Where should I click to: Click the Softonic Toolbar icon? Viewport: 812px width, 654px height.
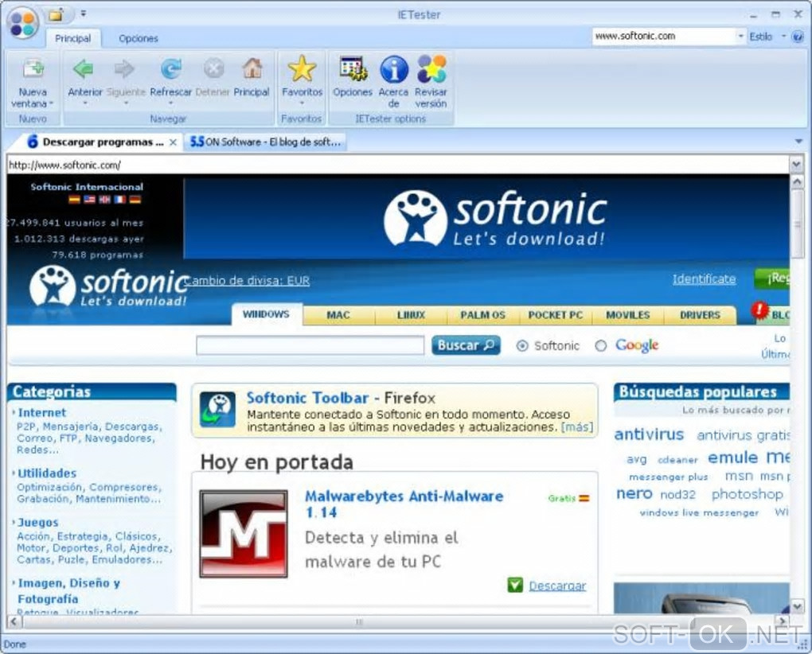click(x=217, y=409)
